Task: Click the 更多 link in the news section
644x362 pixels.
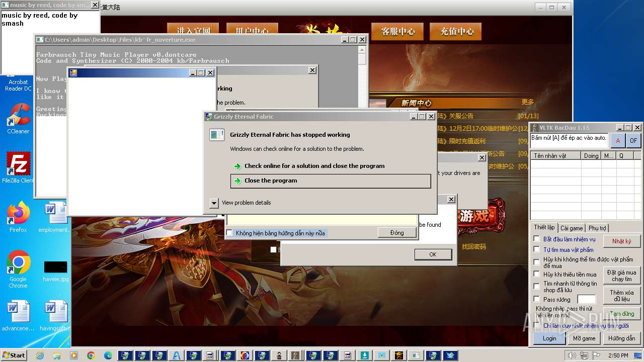Action: pos(527,102)
